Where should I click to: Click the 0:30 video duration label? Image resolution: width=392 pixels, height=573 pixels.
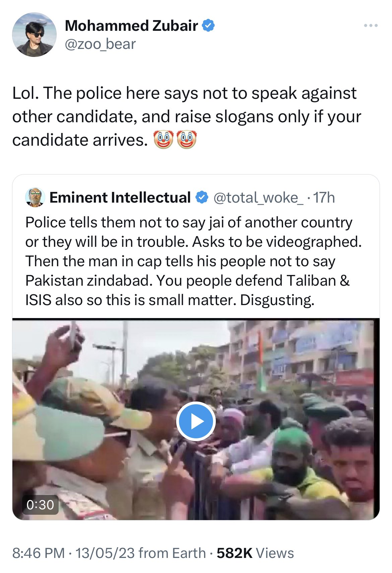tap(40, 504)
